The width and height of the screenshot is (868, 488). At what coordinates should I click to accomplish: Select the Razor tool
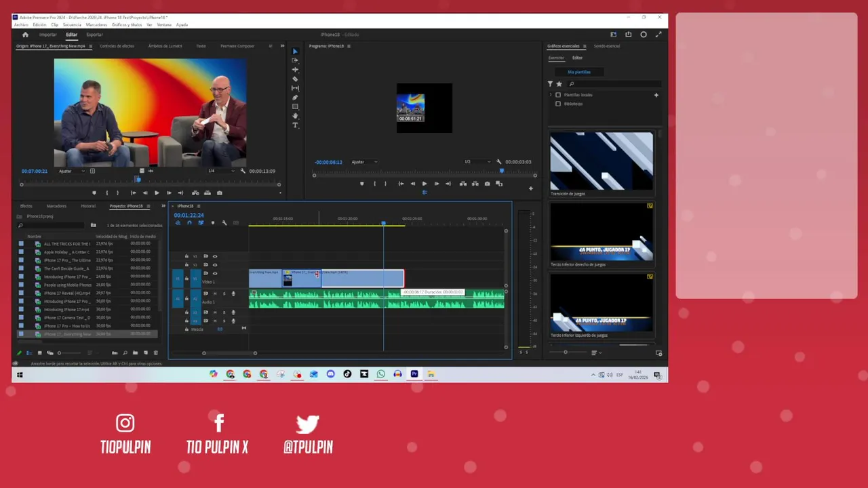tap(295, 79)
